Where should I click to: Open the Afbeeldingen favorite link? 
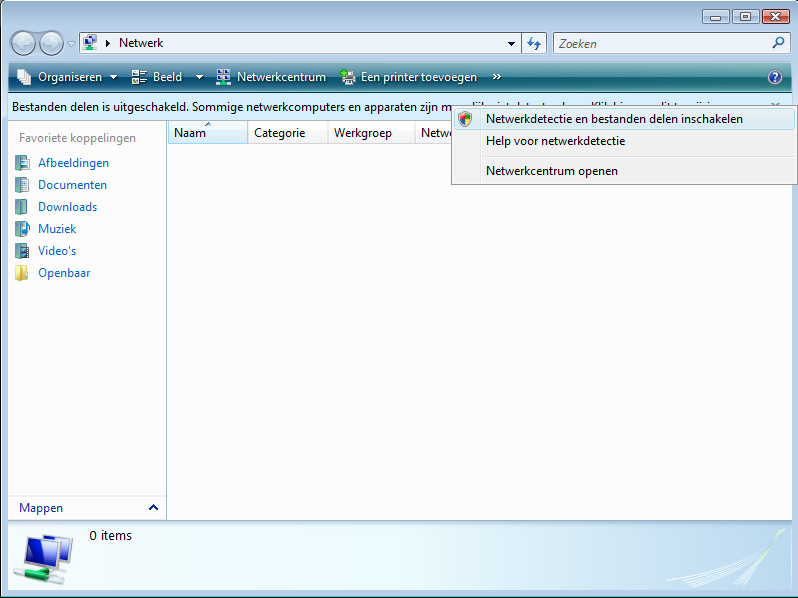pos(73,163)
